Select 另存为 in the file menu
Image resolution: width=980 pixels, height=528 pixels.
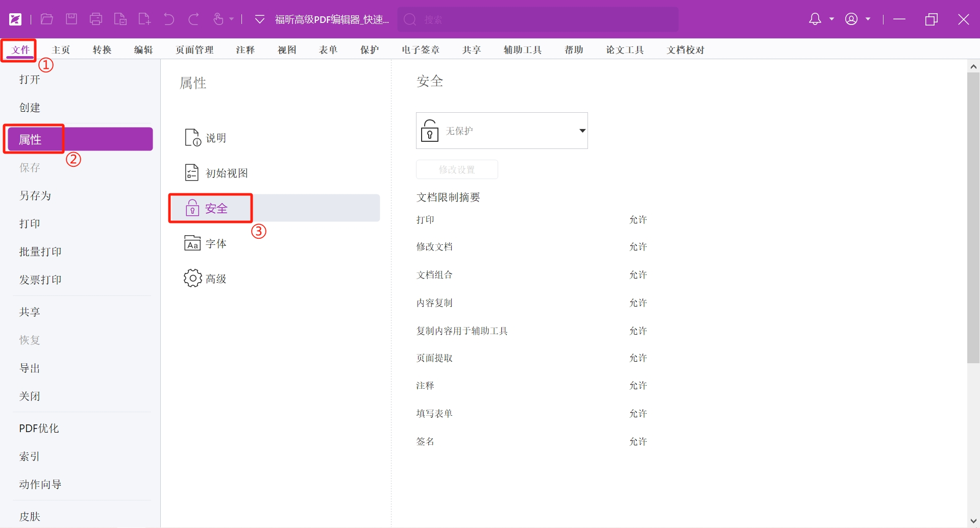coord(35,196)
